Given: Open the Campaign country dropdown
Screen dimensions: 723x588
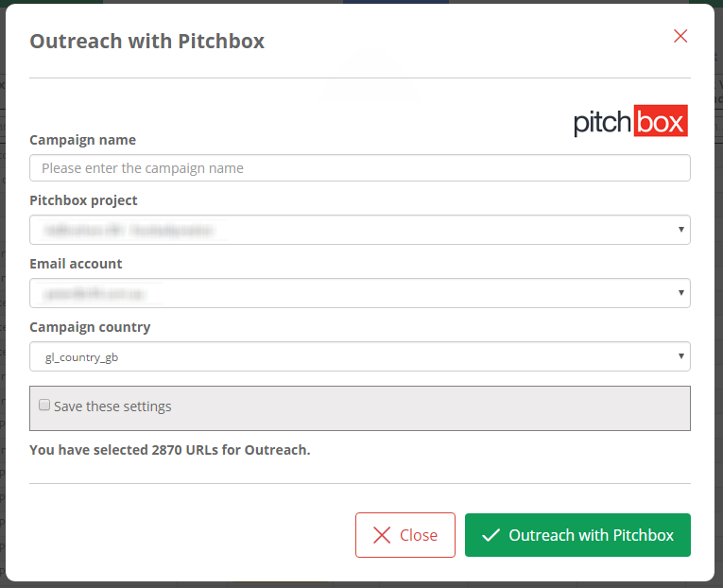Looking at the screenshot, I should tap(360, 356).
